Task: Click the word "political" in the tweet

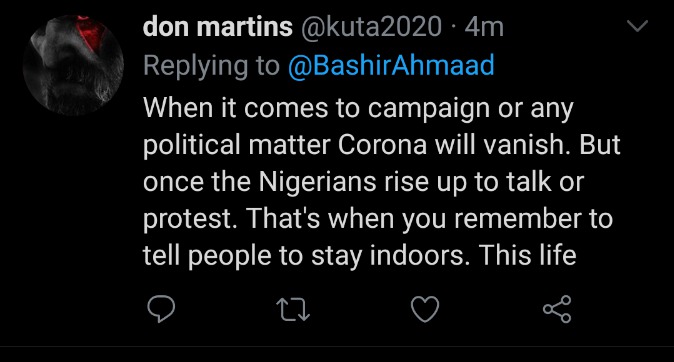Action: coord(192,146)
